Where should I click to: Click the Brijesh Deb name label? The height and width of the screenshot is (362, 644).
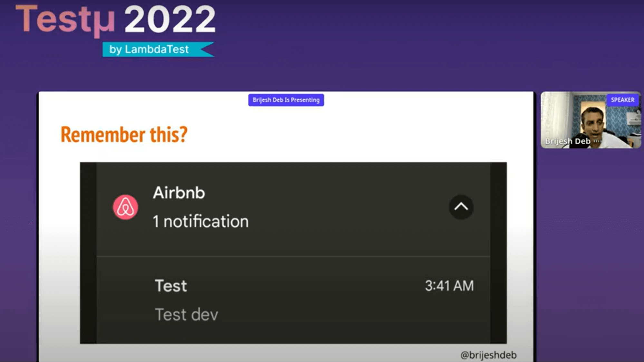[568, 141]
